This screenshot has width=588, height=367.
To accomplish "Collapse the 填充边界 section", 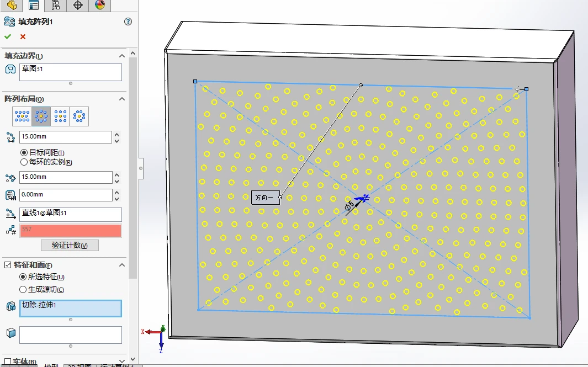I will point(122,56).
